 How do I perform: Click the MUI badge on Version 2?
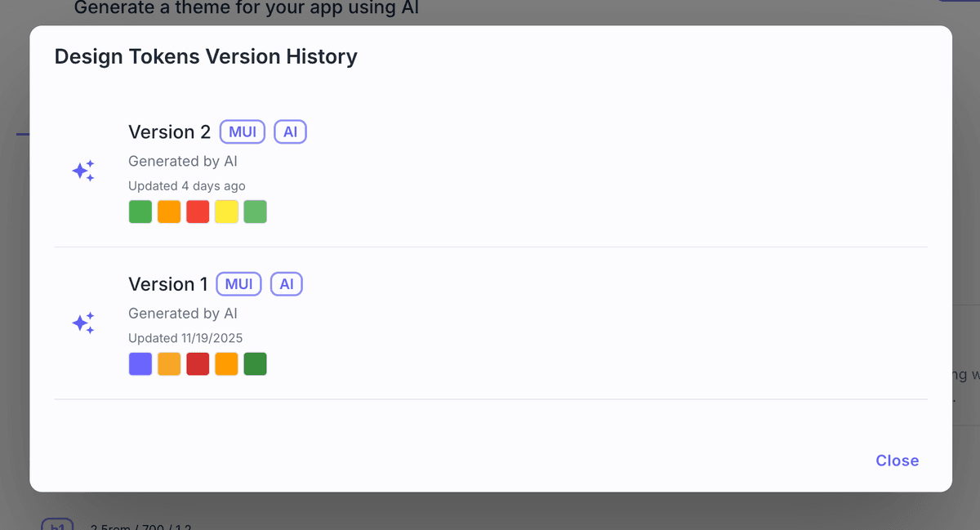pyautogui.click(x=243, y=132)
